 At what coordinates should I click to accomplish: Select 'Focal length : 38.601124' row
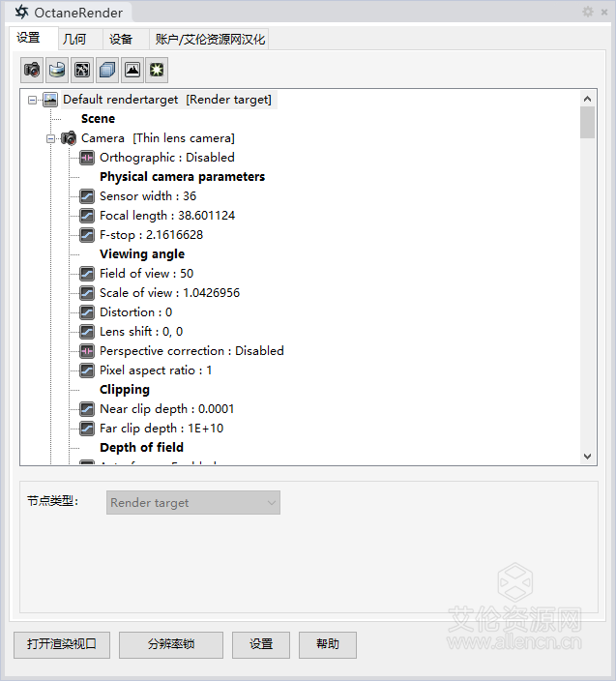167,216
